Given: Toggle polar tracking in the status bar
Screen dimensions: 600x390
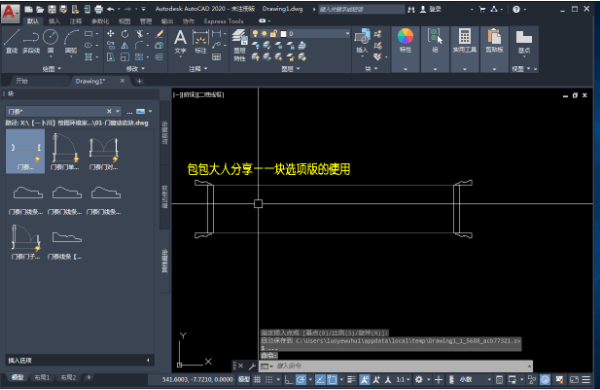Looking at the screenshot, I should pyautogui.click(x=301, y=379).
